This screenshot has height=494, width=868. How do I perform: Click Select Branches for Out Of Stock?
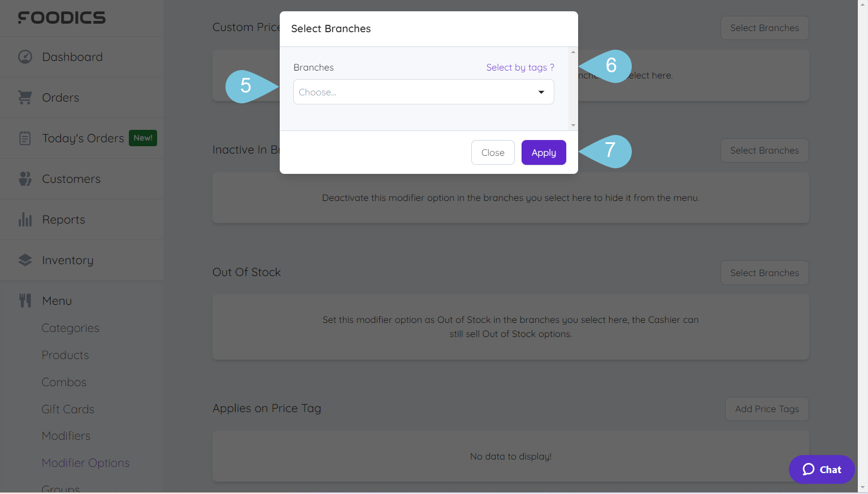(765, 273)
